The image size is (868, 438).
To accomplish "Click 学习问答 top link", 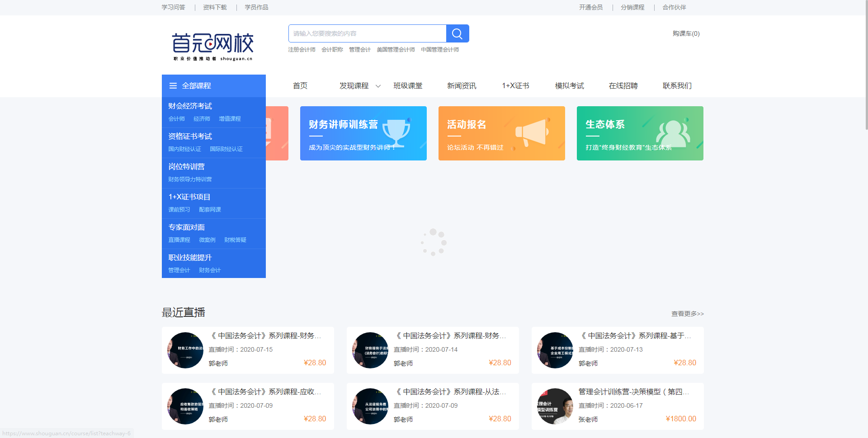I will coord(174,7).
